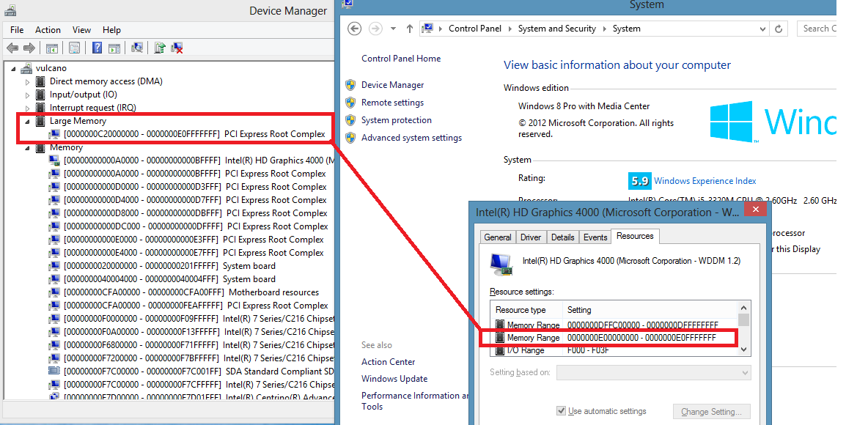Viewport: 868px width, 425px height.
Task: Open Properties via the Device Manager toolbar icon
Action: point(74,48)
